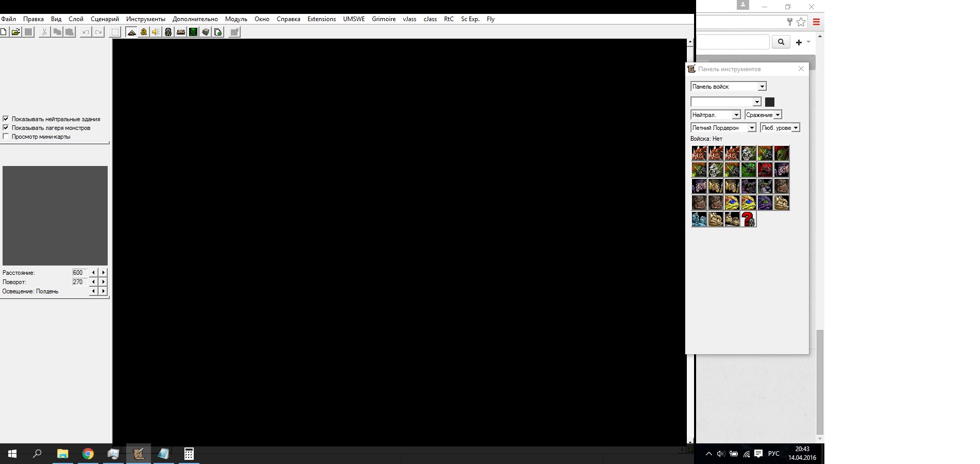Click the browser's magnifier search button
Viewport: 980px width, 464px height.
pos(781,42)
